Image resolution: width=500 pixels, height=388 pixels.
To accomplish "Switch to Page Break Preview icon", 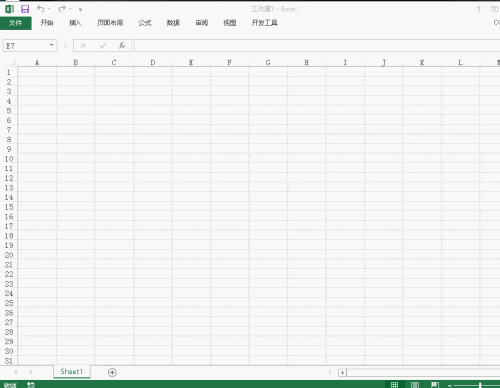I will click(x=435, y=385).
